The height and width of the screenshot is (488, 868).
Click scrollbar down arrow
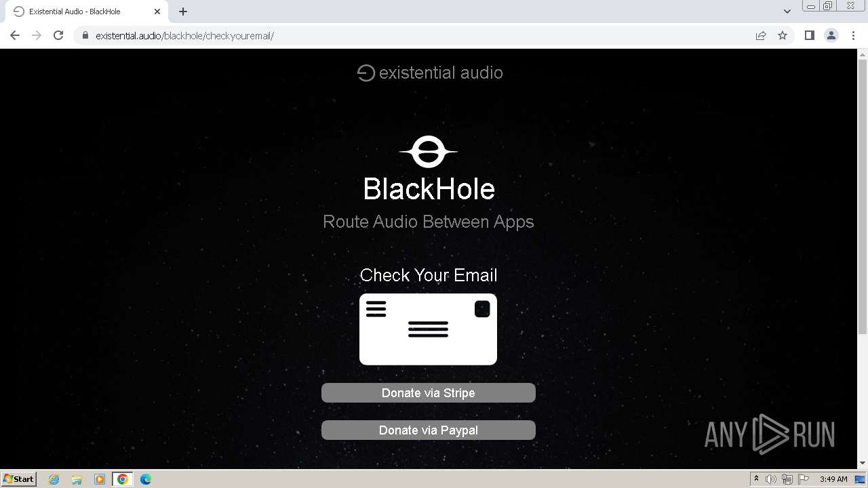(x=863, y=463)
